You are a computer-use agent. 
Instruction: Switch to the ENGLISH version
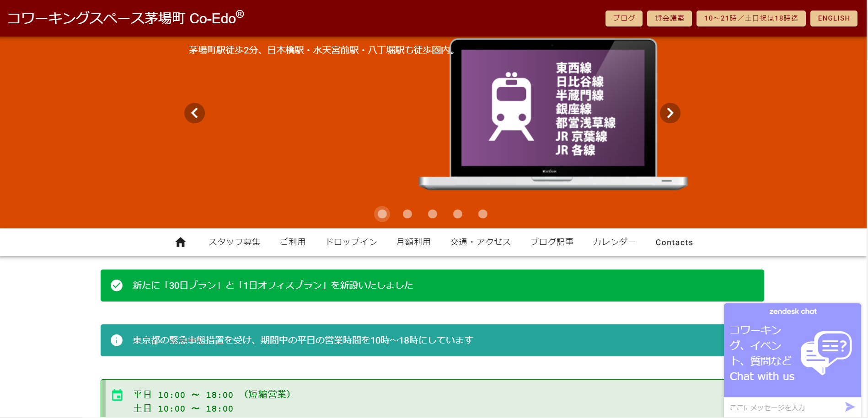click(834, 18)
